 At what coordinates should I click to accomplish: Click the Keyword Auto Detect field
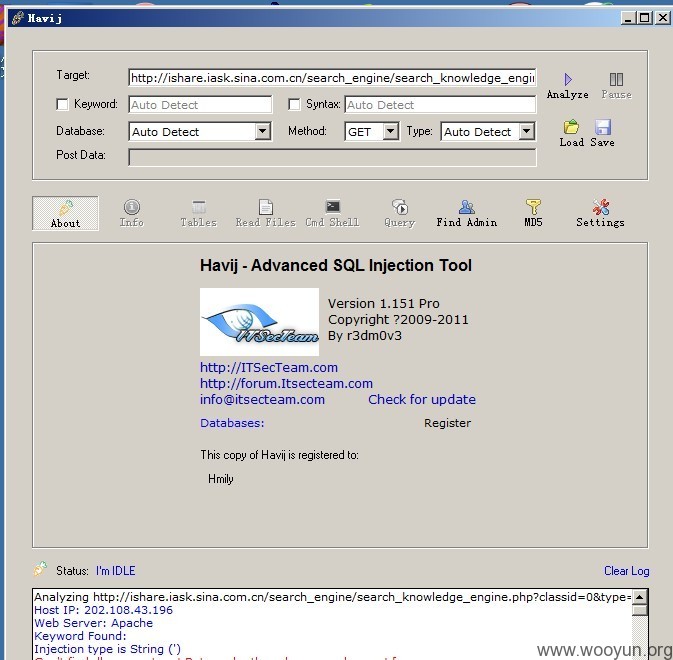(200, 105)
